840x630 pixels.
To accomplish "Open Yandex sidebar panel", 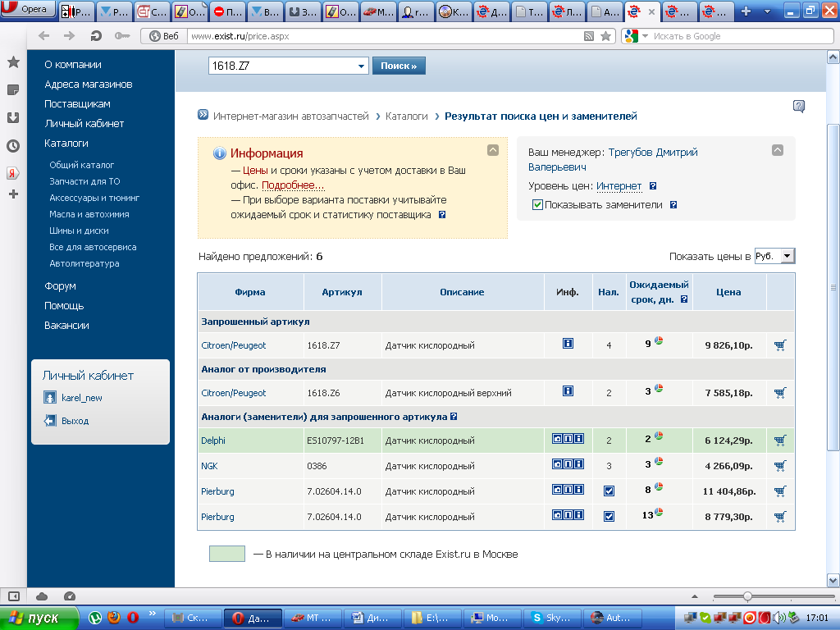I will click(x=13, y=173).
